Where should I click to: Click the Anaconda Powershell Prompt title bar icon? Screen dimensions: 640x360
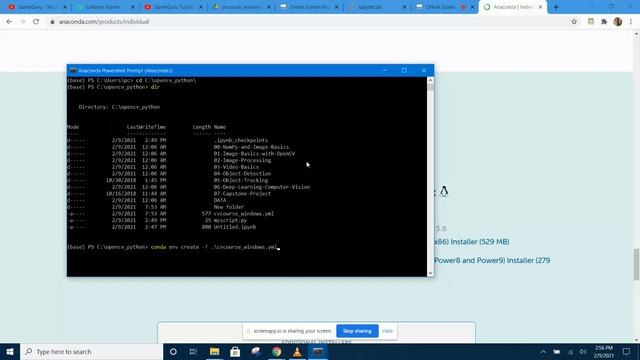(73, 71)
